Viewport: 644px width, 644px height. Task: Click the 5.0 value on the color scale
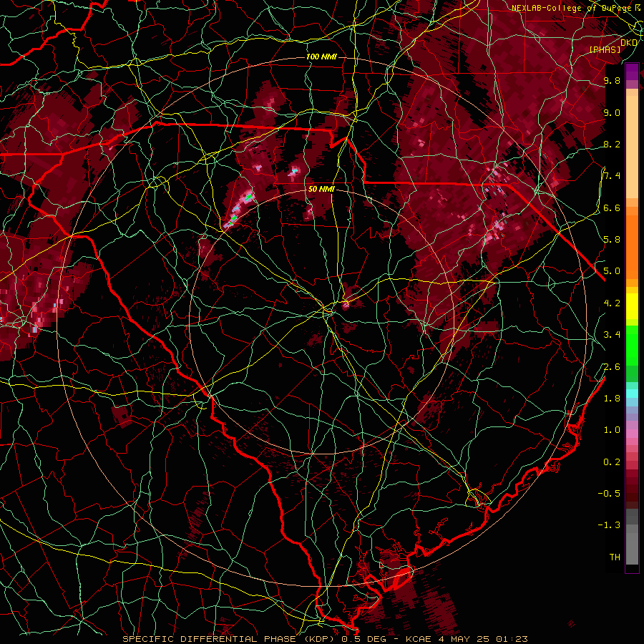(612, 271)
